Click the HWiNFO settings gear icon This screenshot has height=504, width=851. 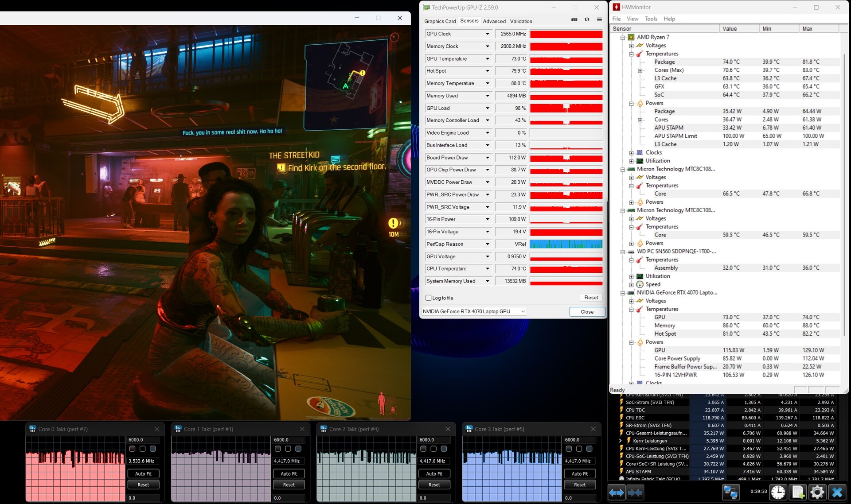(817, 492)
